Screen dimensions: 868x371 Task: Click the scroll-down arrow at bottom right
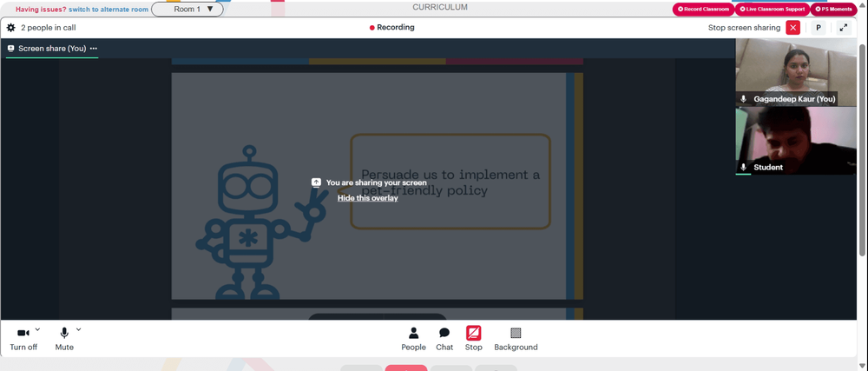pyautogui.click(x=863, y=366)
